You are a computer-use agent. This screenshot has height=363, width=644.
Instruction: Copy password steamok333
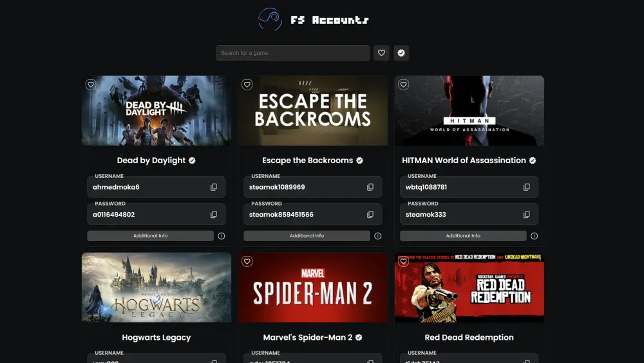[x=527, y=215]
